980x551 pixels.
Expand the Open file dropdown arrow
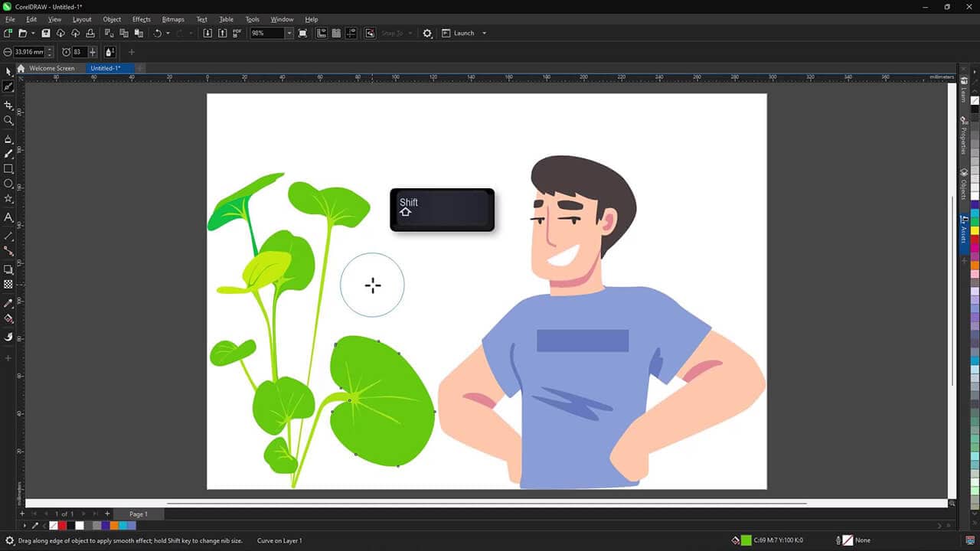click(33, 33)
